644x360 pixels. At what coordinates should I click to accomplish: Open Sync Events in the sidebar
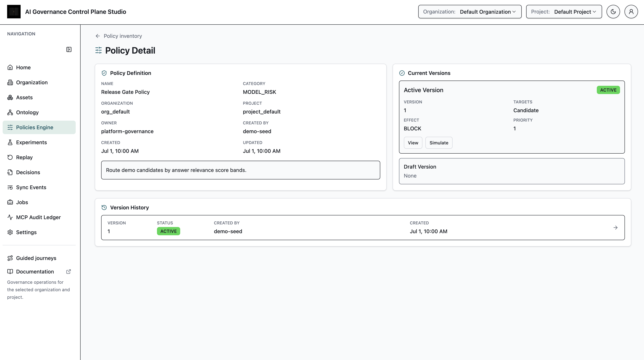(x=39, y=187)
